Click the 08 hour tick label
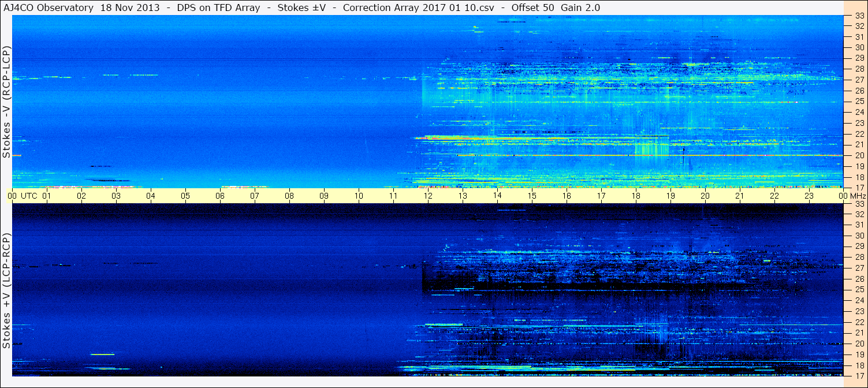The height and width of the screenshot is (388, 868). (289, 196)
